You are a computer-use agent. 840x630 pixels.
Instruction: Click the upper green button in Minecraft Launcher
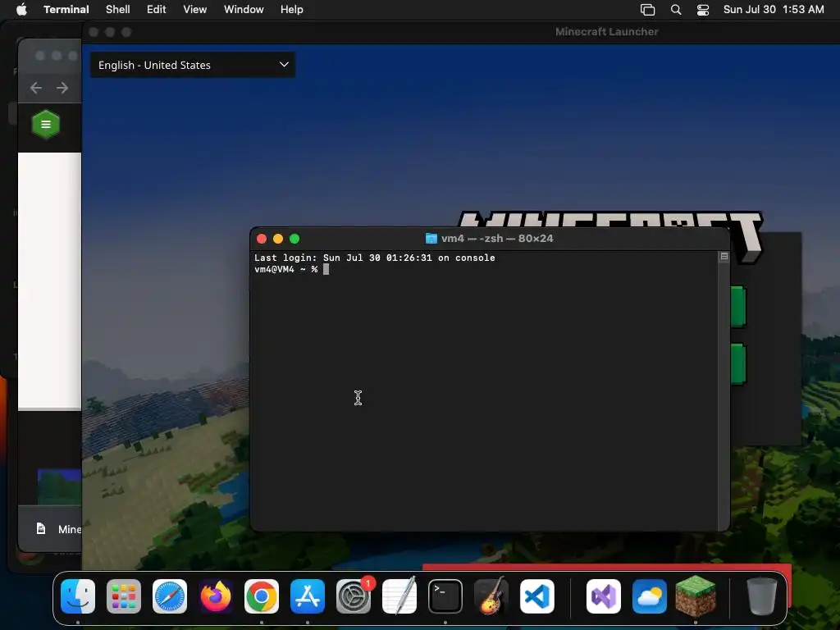click(x=738, y=307)
